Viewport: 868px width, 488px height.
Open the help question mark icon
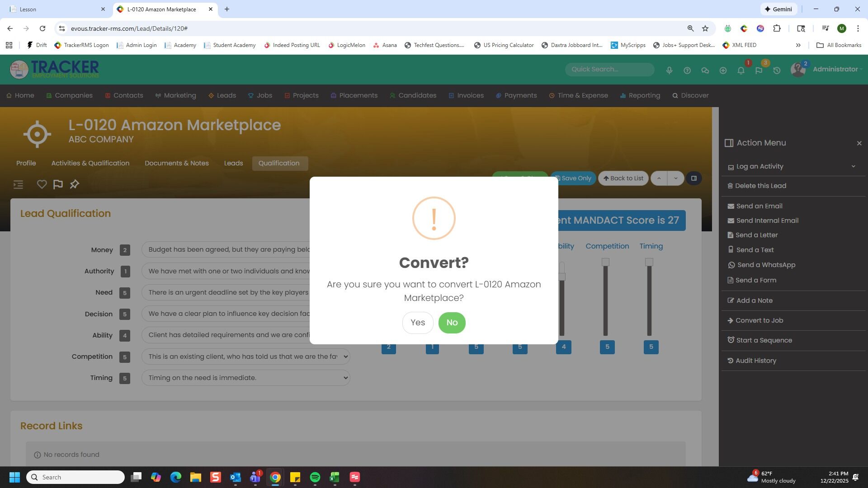point(687,70)
